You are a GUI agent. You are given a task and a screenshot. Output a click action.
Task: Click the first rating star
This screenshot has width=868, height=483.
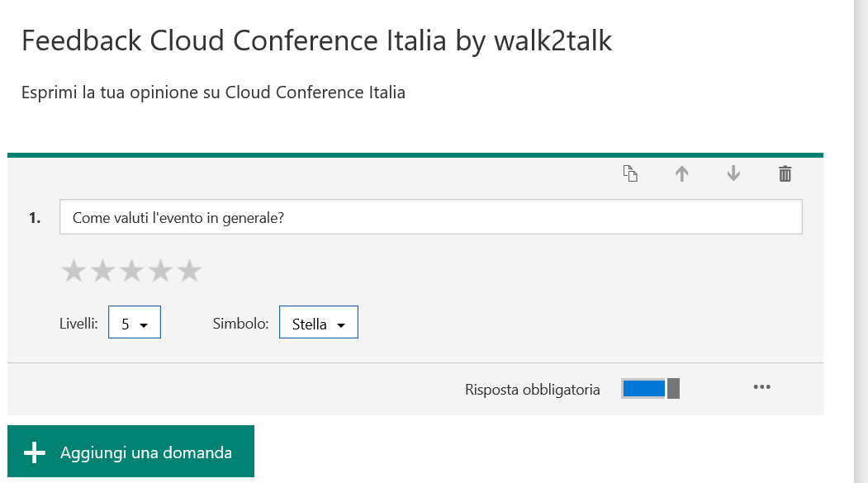[74, 271]
